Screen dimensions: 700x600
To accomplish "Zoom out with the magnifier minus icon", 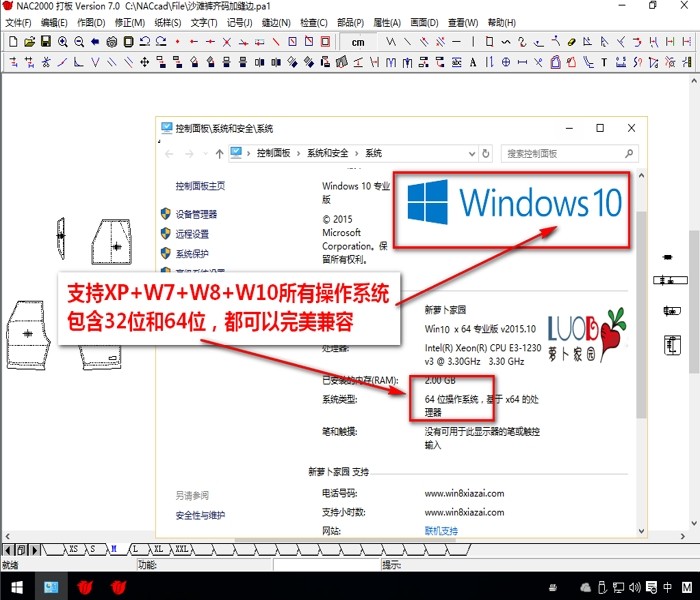I will click(79, 42).
